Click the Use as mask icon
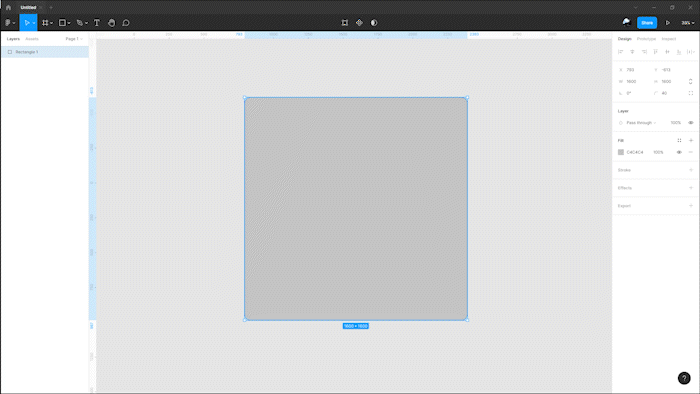700x394 pixels. coord(374,23)
